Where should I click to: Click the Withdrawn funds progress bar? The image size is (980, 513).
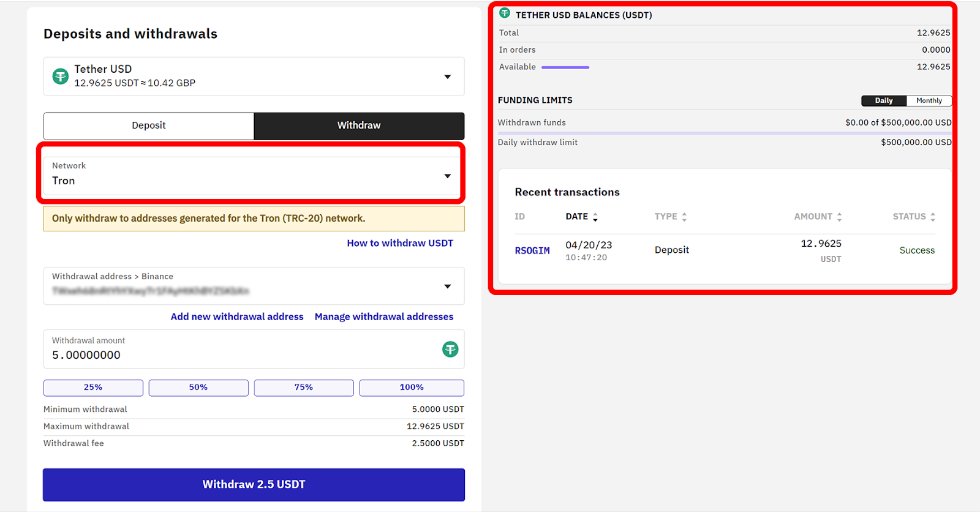click(x=725, y=133)
